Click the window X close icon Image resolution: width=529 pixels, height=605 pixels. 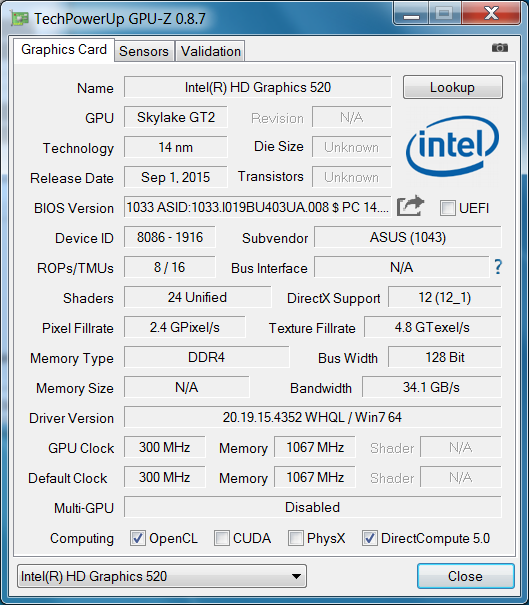pos(492,14)
